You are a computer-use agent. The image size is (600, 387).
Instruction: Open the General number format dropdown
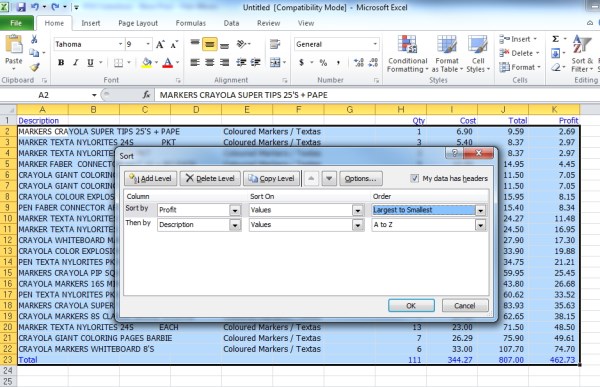375,44
